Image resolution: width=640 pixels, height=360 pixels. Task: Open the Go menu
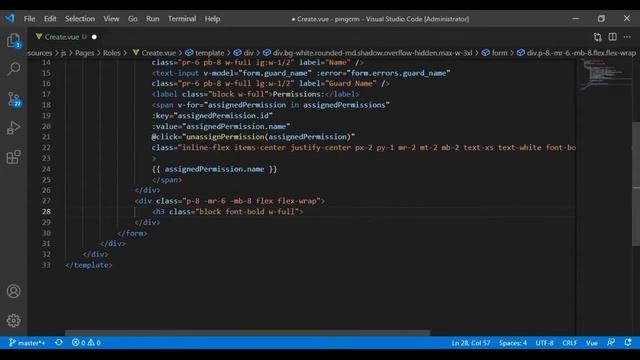coord(133,19)
